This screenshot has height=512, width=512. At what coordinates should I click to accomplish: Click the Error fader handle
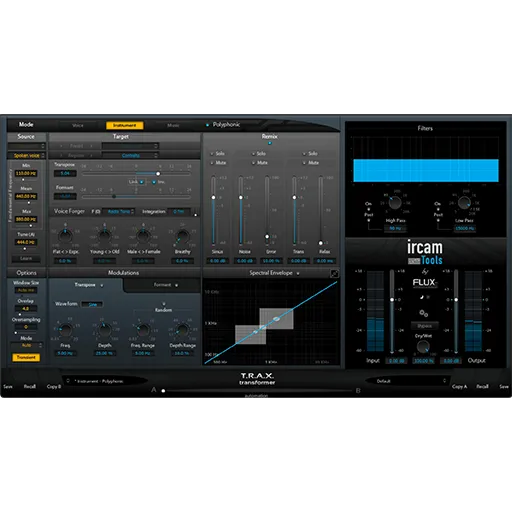[x=267, y=237]
